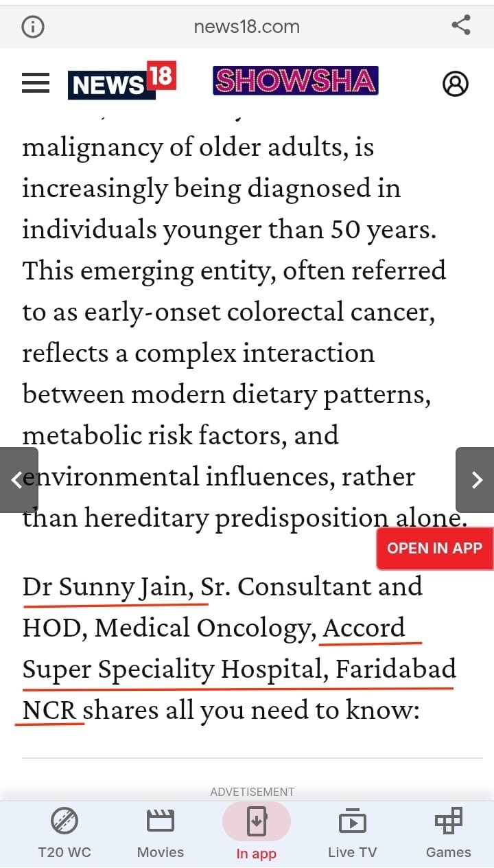The height and width of the screenshot is (868, 494).
Task: Click the news18.com address bar
Action: [x=246, y=27]
